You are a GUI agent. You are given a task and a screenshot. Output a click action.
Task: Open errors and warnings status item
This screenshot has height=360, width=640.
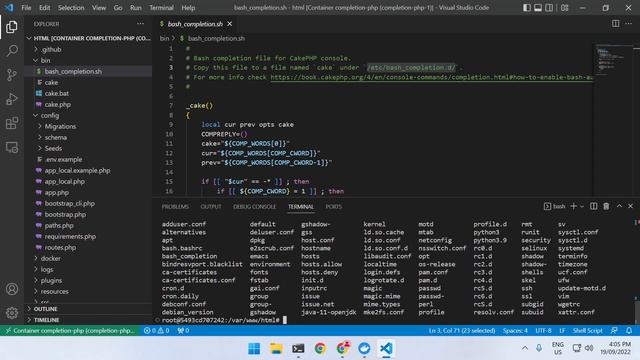tap(156, 331)
